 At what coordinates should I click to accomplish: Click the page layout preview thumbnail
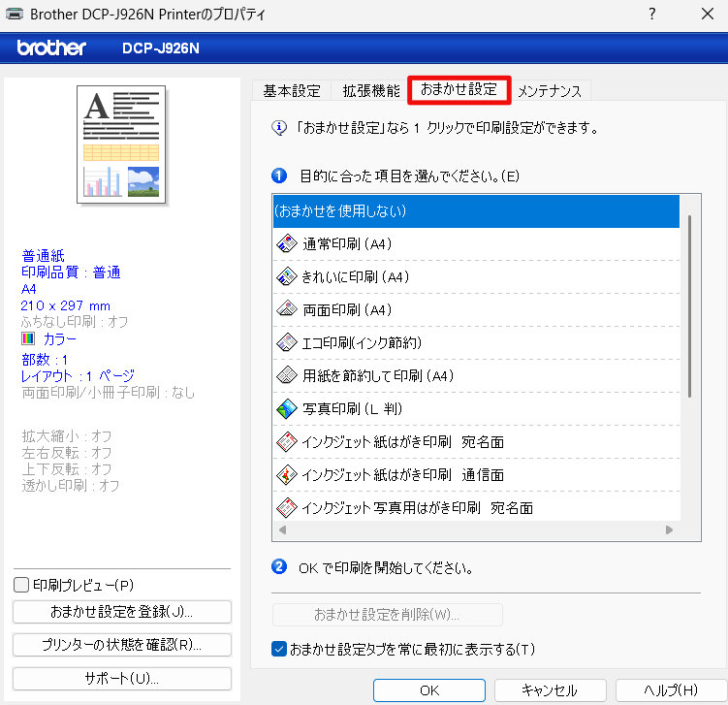coord(121,144)
